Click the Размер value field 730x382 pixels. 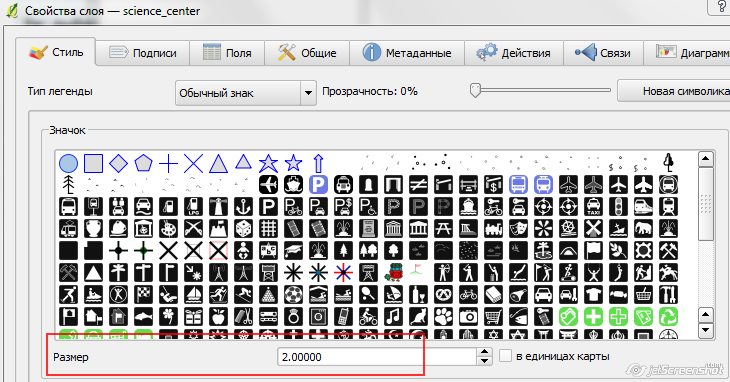click(x=377, y=357)
